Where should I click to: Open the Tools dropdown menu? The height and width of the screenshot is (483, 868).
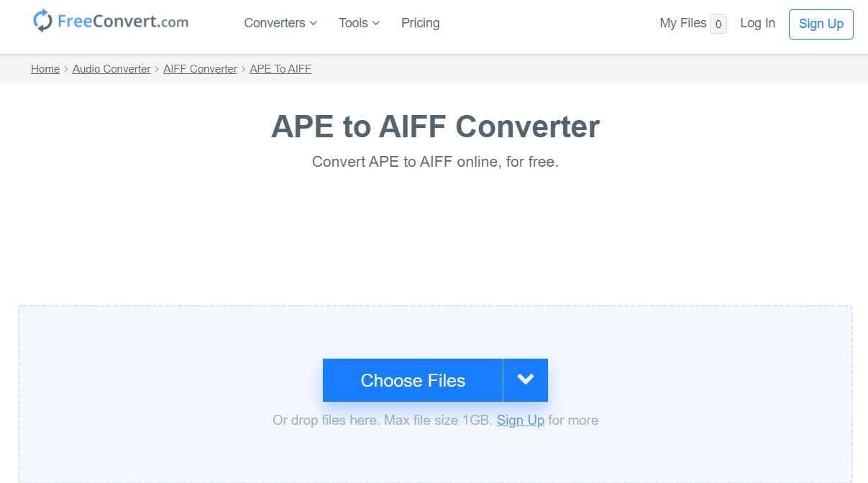[358, 23]
